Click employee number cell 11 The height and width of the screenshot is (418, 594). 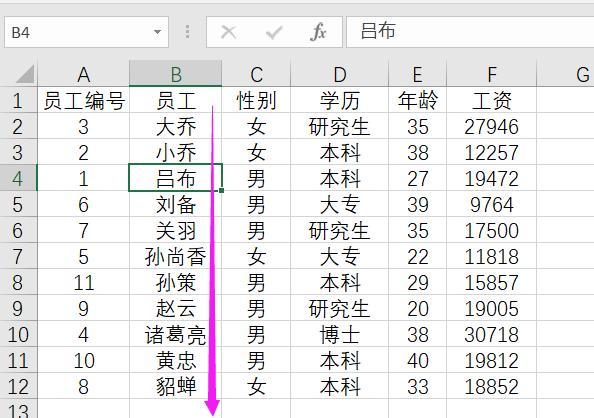(83, 282)
